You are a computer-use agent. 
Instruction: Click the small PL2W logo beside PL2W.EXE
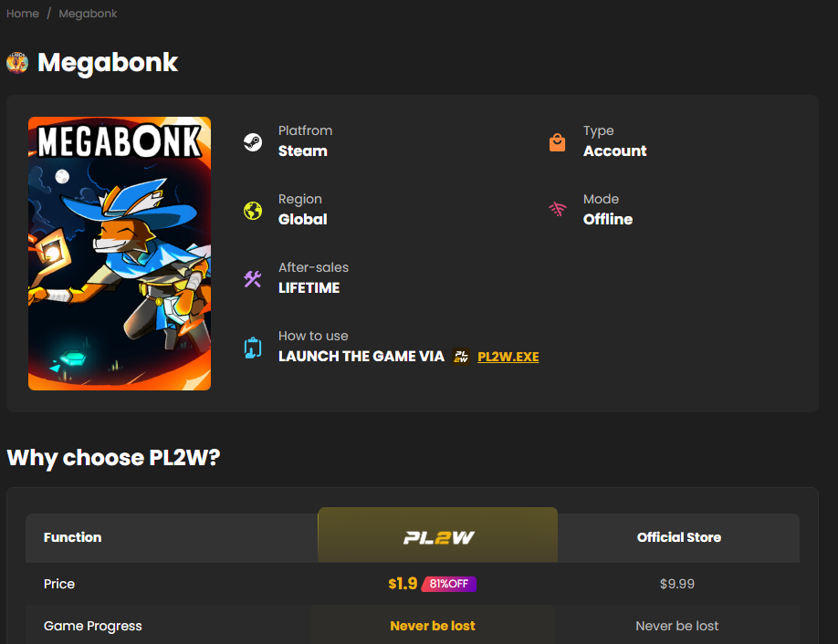461,357
